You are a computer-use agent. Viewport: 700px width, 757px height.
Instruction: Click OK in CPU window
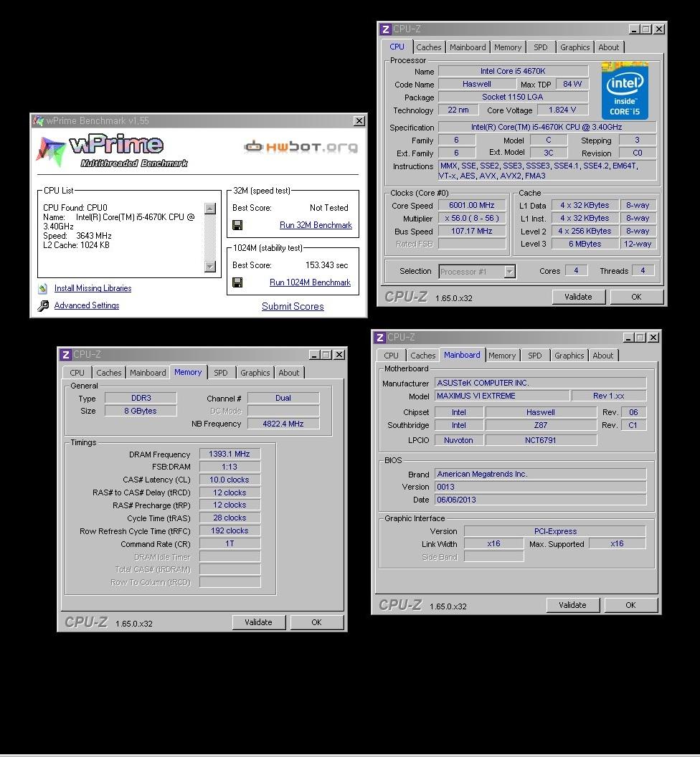pos(636,297)
